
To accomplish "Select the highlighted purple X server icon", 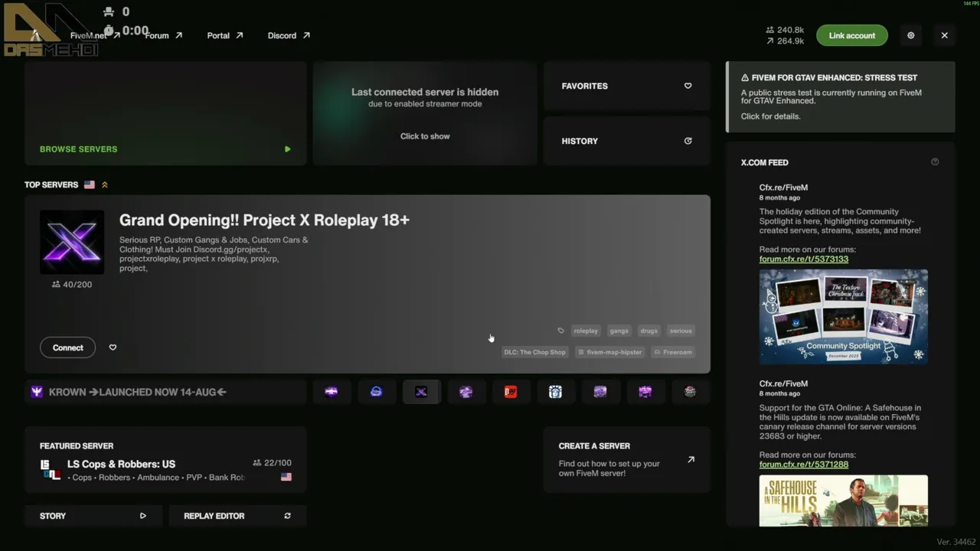I will (421, 392).
